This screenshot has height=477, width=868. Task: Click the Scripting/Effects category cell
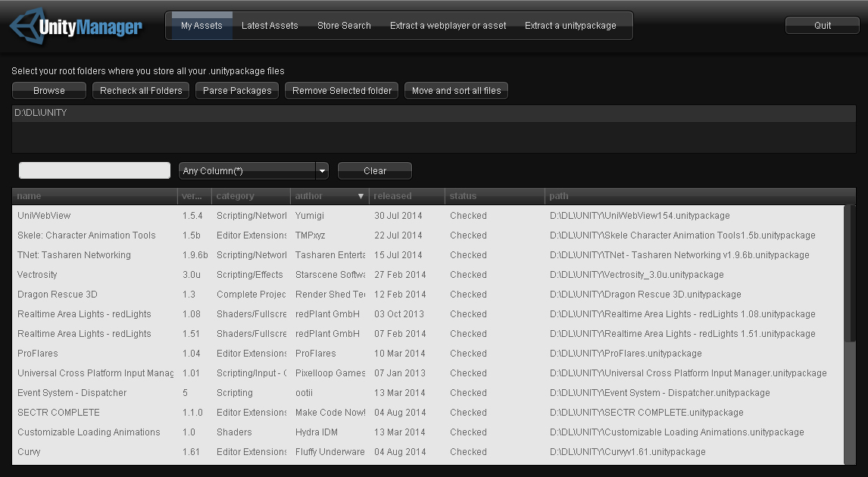[250, 275]
